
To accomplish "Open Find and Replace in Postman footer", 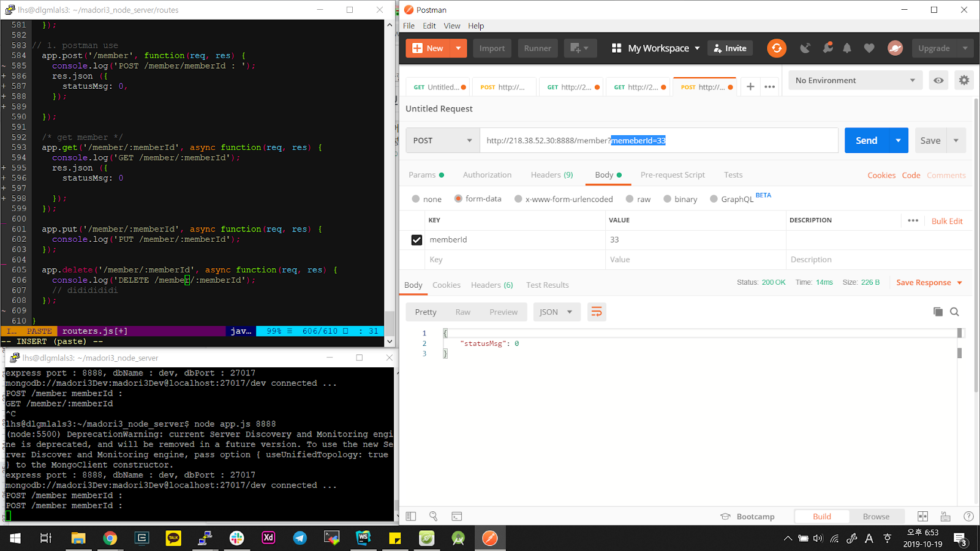I will point(434,516).
